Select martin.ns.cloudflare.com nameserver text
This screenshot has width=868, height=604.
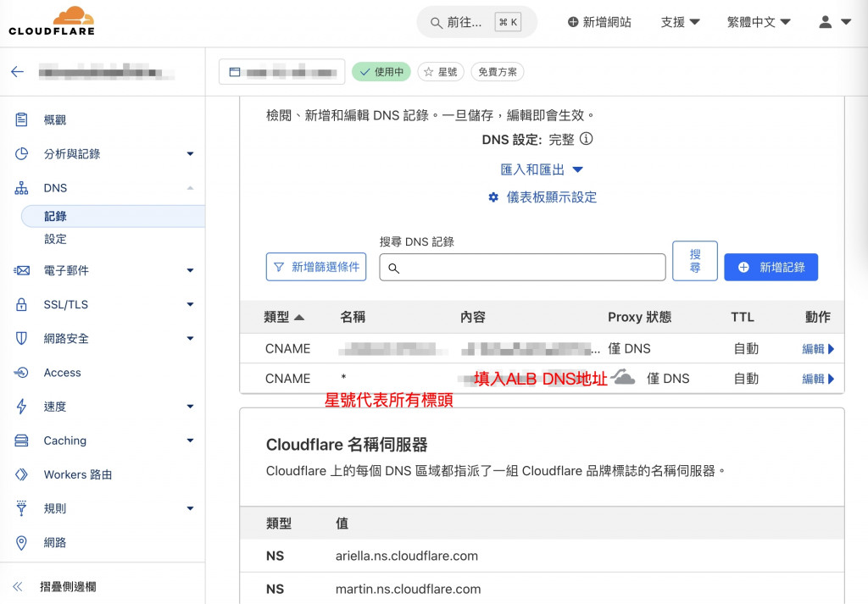408,589
